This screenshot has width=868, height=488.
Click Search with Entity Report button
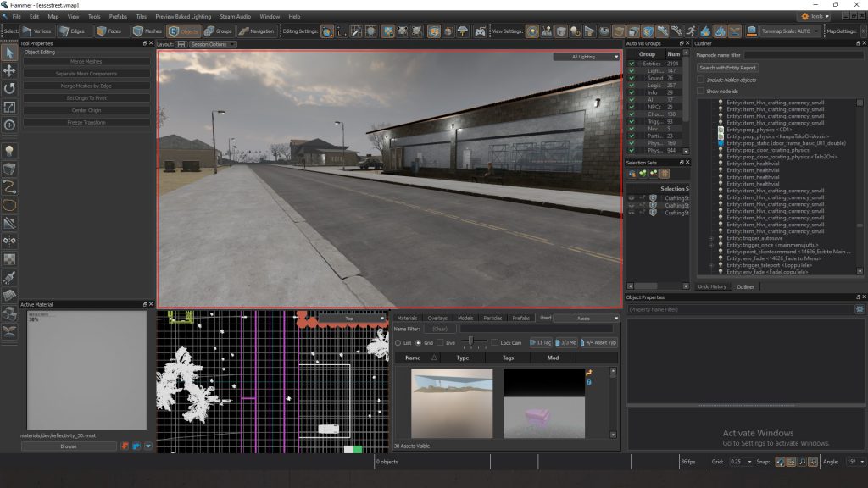727,68
